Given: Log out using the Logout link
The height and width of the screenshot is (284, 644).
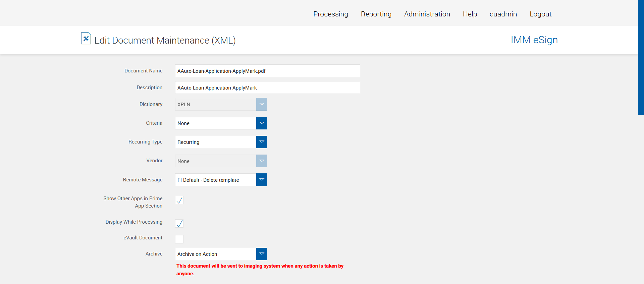Looking at the screenshot, I should pos(540,14).
